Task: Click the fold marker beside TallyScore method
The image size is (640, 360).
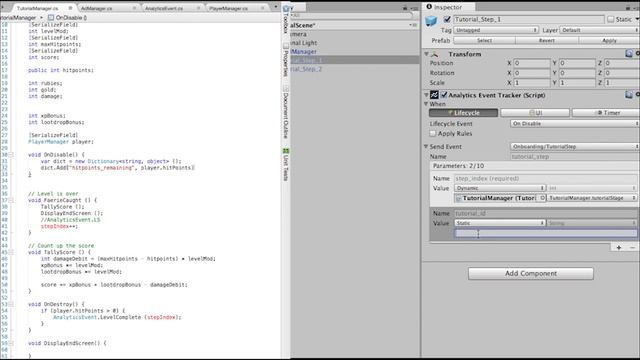Action: pyautogui.click(x=11, y=252)
